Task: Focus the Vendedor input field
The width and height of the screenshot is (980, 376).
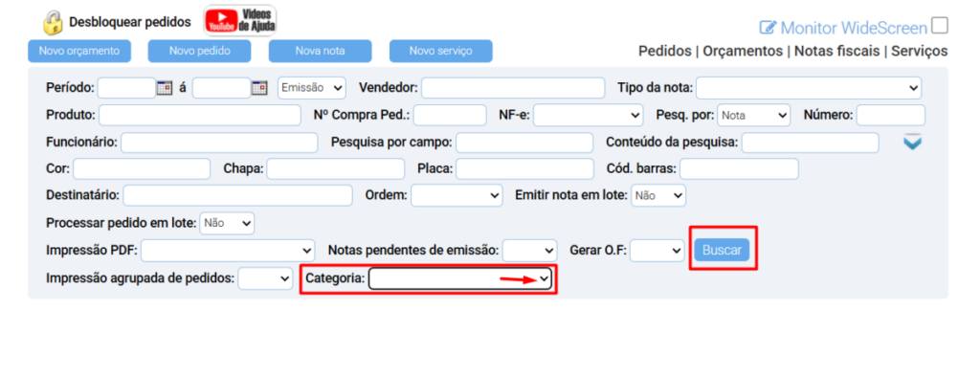Action: coord(513,88)
